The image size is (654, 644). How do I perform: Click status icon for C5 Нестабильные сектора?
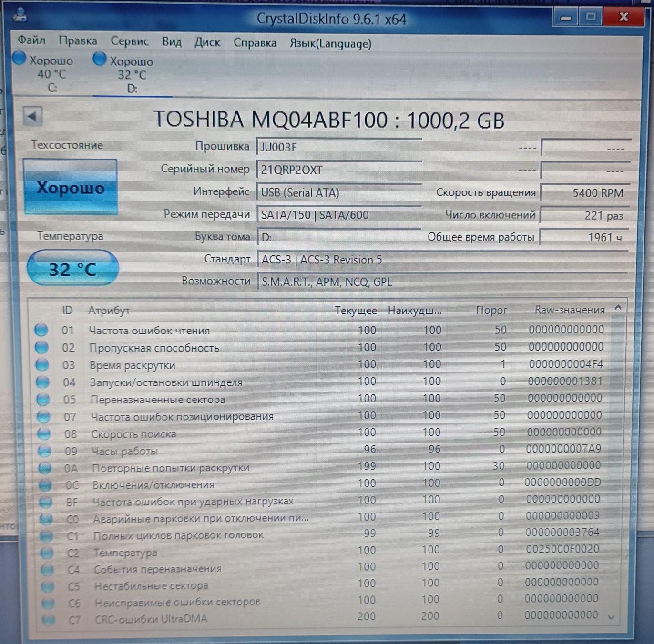48,586
